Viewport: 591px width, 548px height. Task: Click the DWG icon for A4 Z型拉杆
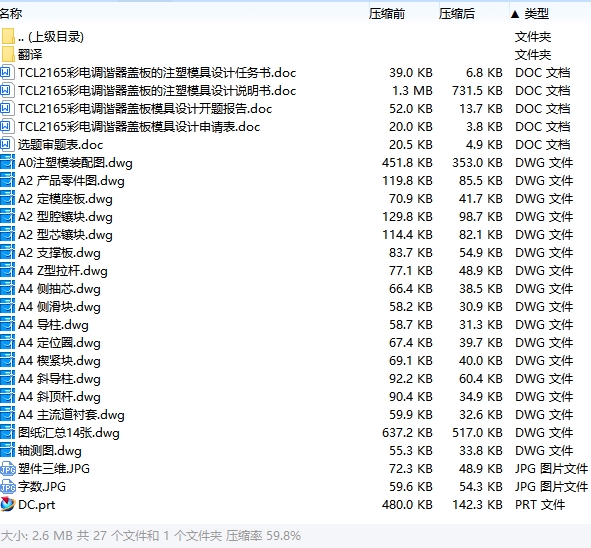7,271
